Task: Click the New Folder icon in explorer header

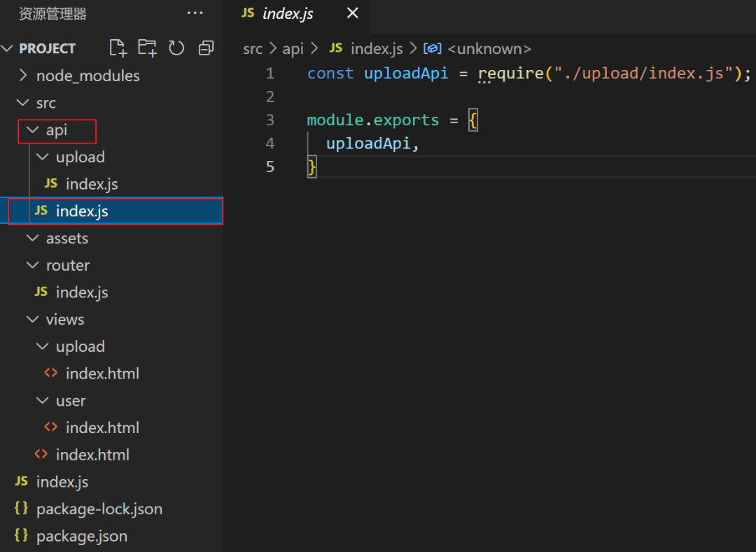Action: pyautogui.click(x=148, y=48)
